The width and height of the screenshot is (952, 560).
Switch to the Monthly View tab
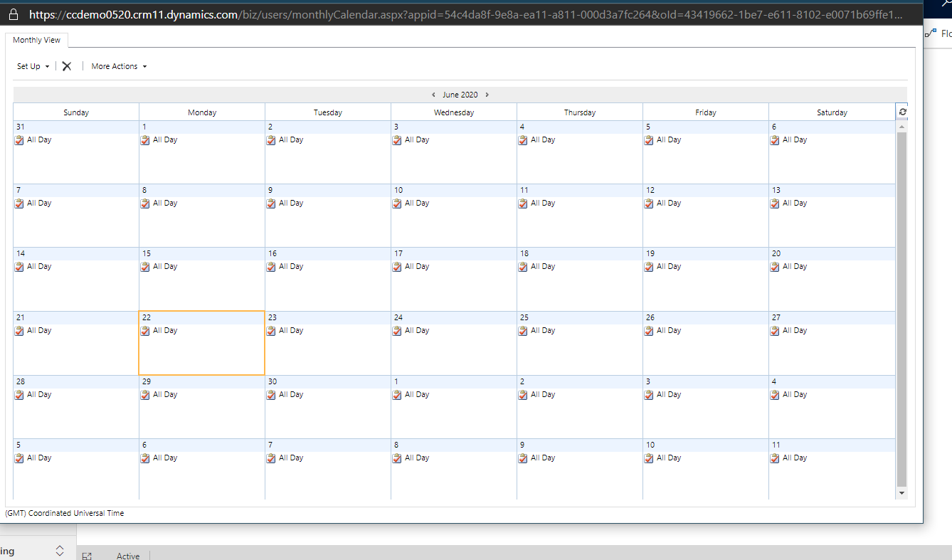click(37, 40)
